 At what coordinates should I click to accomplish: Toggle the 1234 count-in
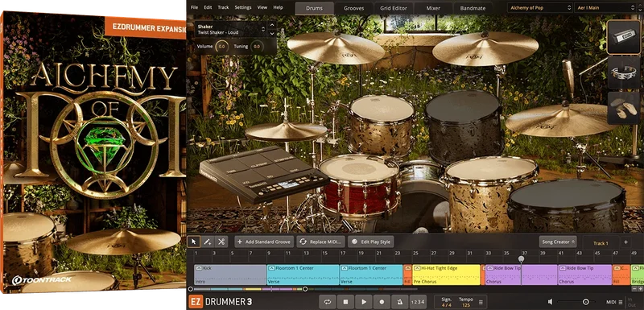(417, 302)
